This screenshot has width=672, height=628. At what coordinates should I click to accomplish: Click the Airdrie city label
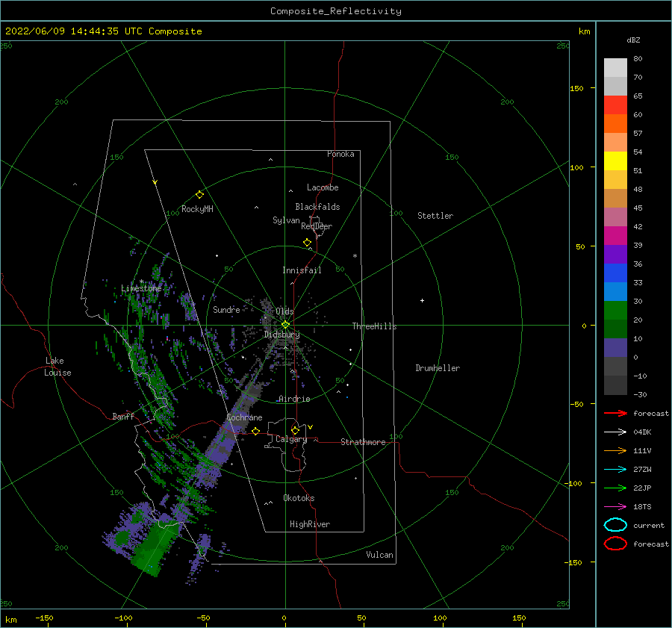click(294, 399)
